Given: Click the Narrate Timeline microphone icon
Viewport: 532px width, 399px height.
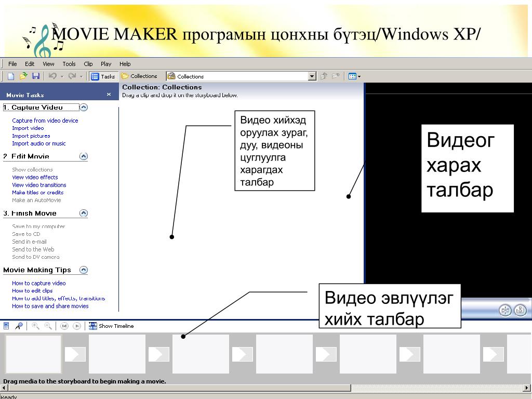Looking at the screenshot, I should [x=19, y=326].
